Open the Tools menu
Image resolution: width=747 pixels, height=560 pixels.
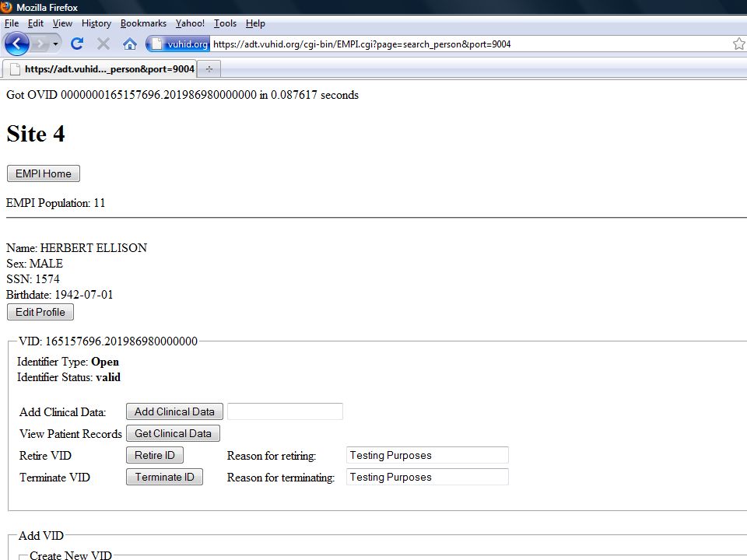coord(225,23)
